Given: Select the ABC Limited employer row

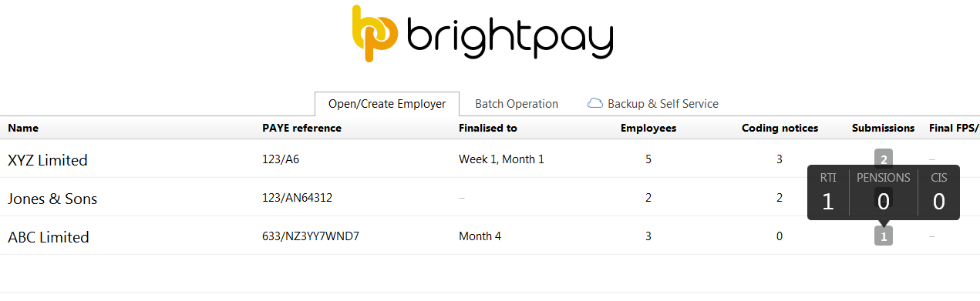Looking at the screenshot, I should (490, 236).
